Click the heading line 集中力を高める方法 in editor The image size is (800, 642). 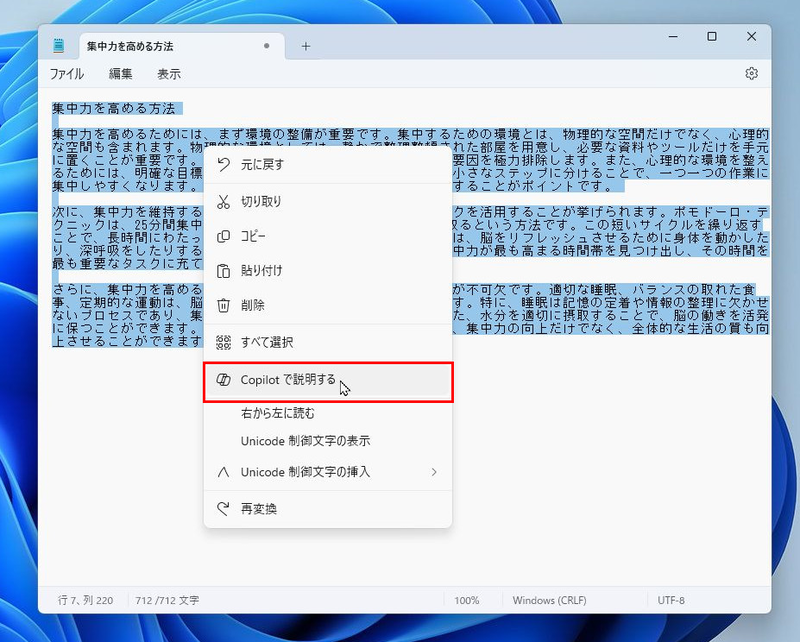click(114, 108)
